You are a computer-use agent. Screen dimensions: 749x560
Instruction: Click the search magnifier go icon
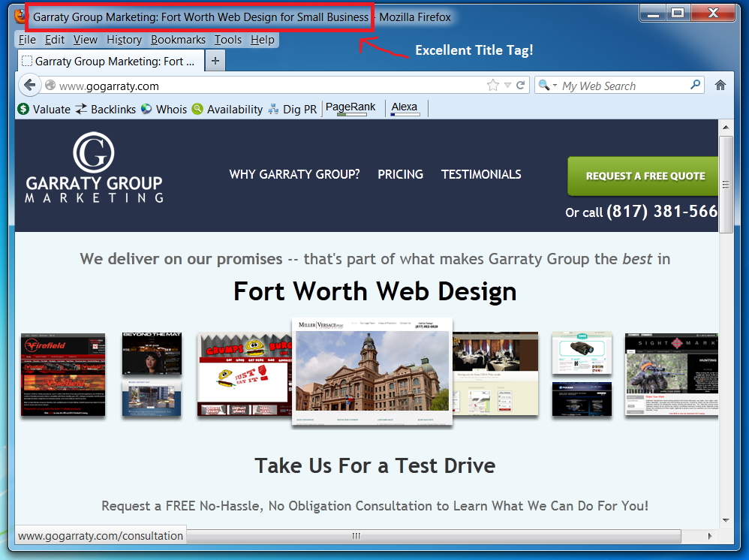696,85
